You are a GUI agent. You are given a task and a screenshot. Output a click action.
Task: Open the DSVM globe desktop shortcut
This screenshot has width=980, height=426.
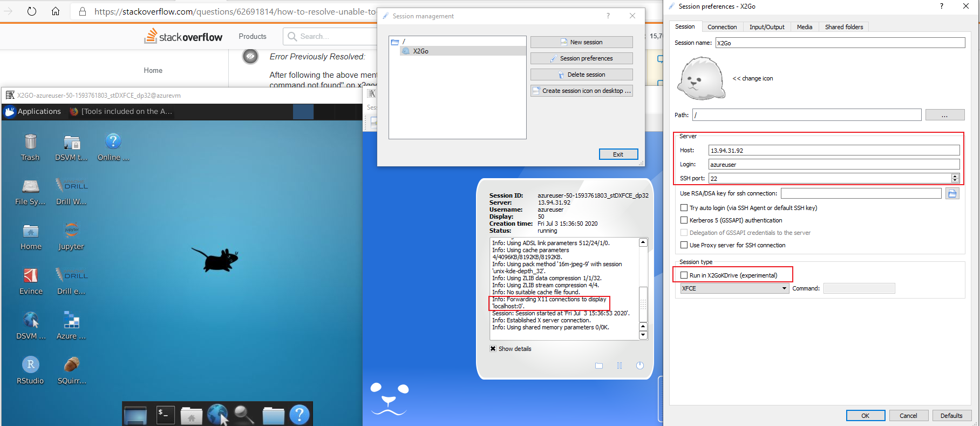(x=31, y=326)
